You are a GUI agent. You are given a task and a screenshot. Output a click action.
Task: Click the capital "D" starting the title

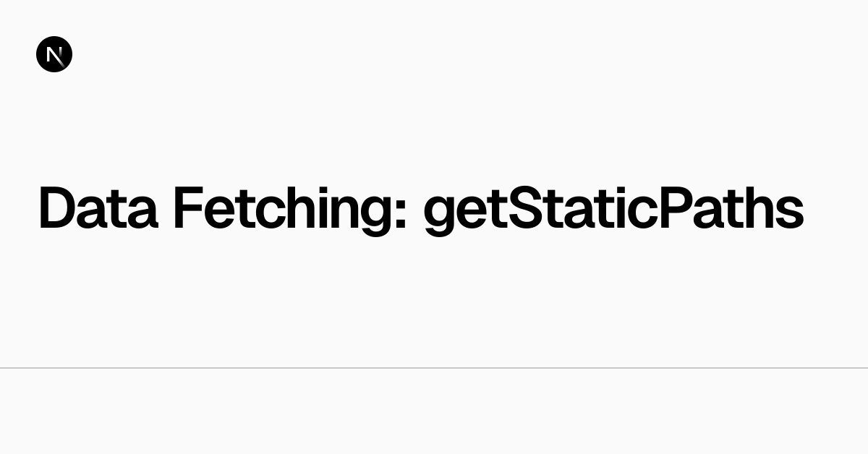pos(56,208)
